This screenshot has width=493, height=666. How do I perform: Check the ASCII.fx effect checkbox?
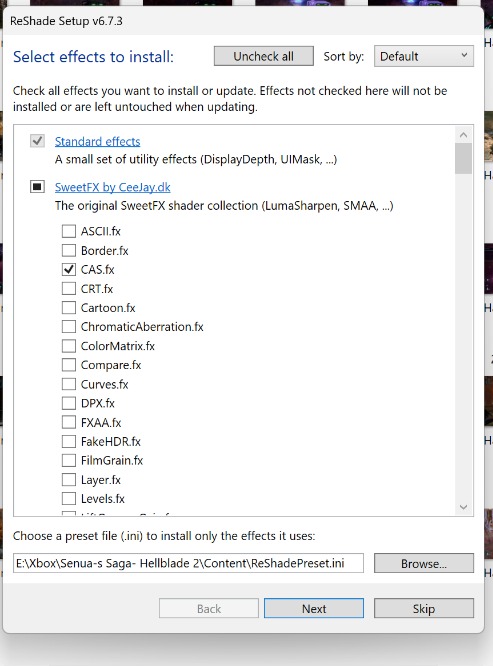[x=69, y=231]
